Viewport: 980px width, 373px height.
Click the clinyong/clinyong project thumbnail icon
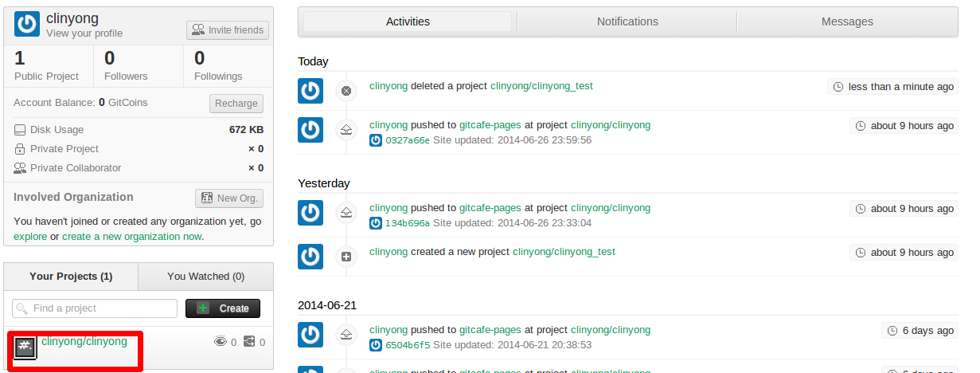tap(25, 347)
